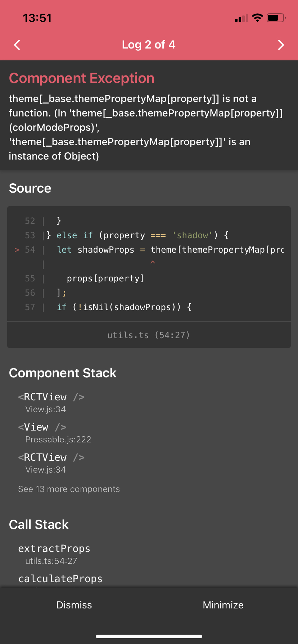The height and width of the screenshot is (644, 298).
Task: Tap the home indicator bar
Action: pos(149,636)
